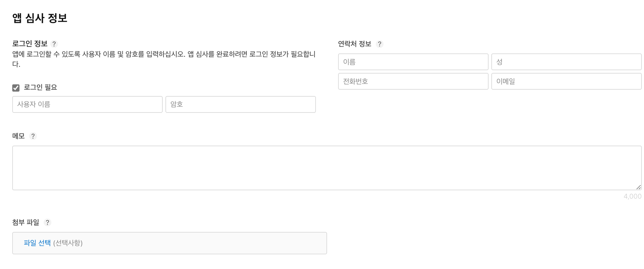Uncheck the 로그인 필요 checkbox
This screenshot has height=269, width=644.
[x=16, y=88]
